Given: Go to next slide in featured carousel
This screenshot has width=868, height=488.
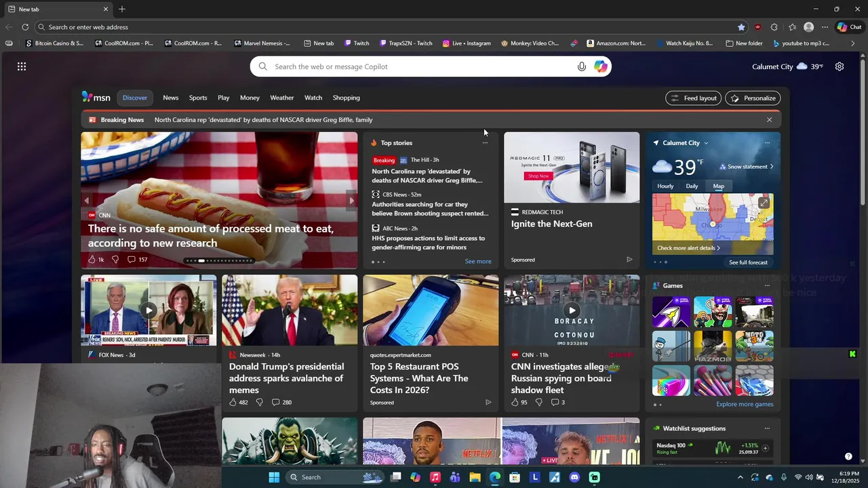Looking at the screenshot, I should [x=351, y=201].
